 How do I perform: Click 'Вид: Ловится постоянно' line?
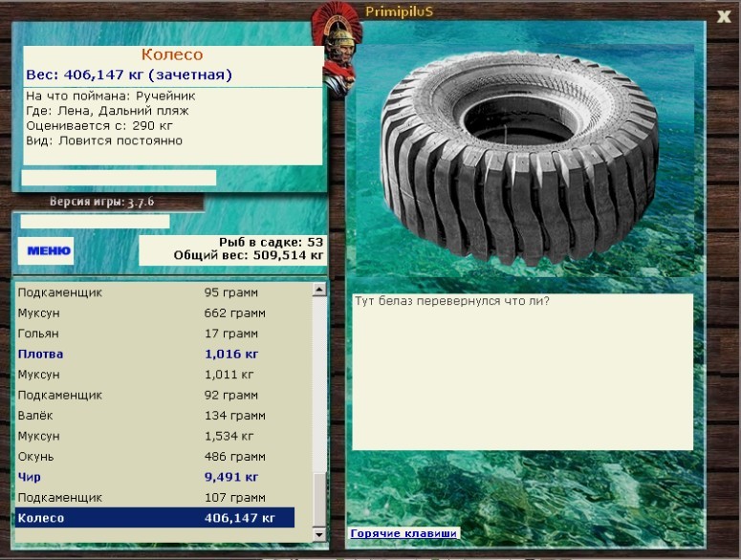pyautogui.click(x=104, y=140)
